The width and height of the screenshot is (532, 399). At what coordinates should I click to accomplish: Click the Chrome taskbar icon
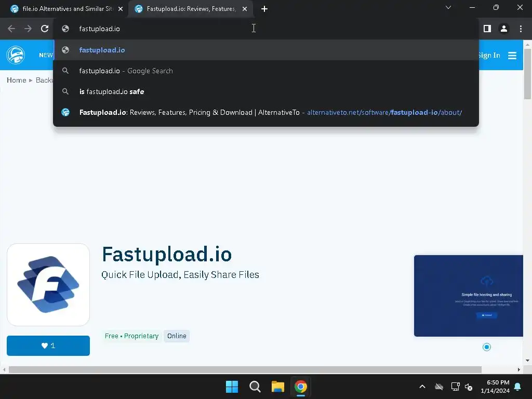[x=301, y=387]
